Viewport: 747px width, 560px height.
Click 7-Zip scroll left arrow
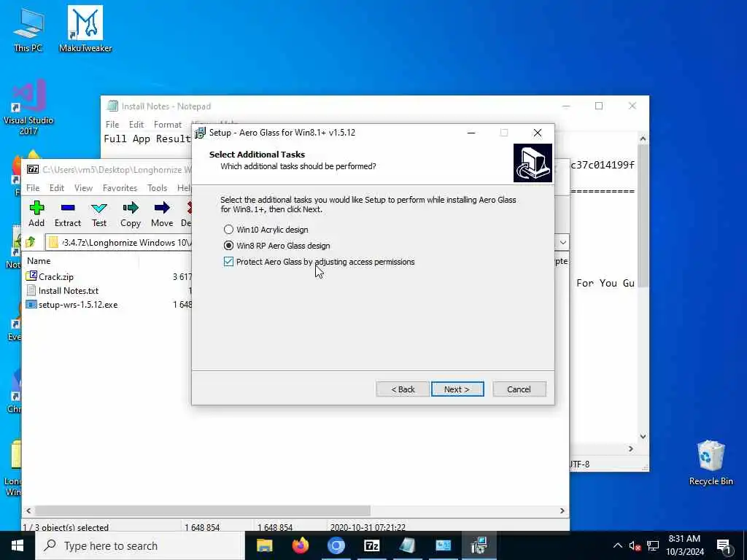28,510
